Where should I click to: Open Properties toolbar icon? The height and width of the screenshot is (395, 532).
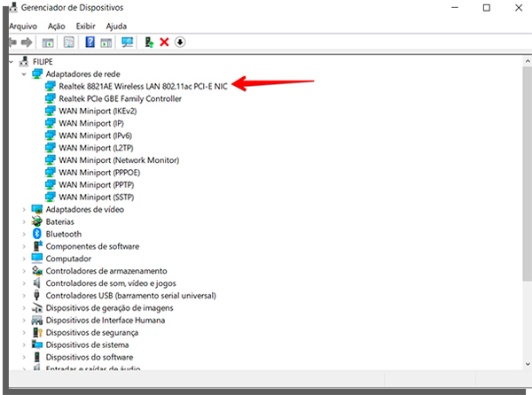coord(69,43)
